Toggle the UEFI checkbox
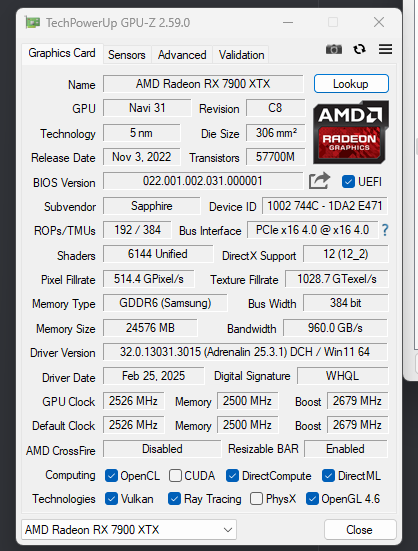Image resolution: width=418 pixels, height=551 pixels. click(348, 182)
